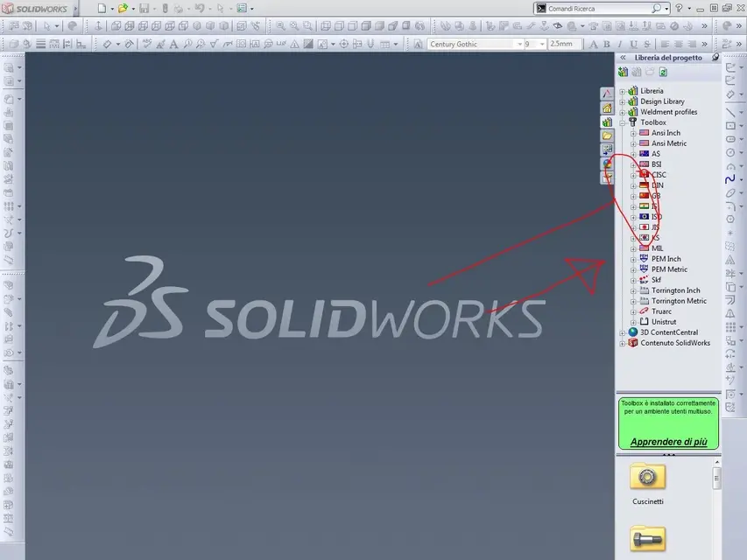
Task: Collapse the library task pane with double chevron
Action: click(x=623, y=57)
